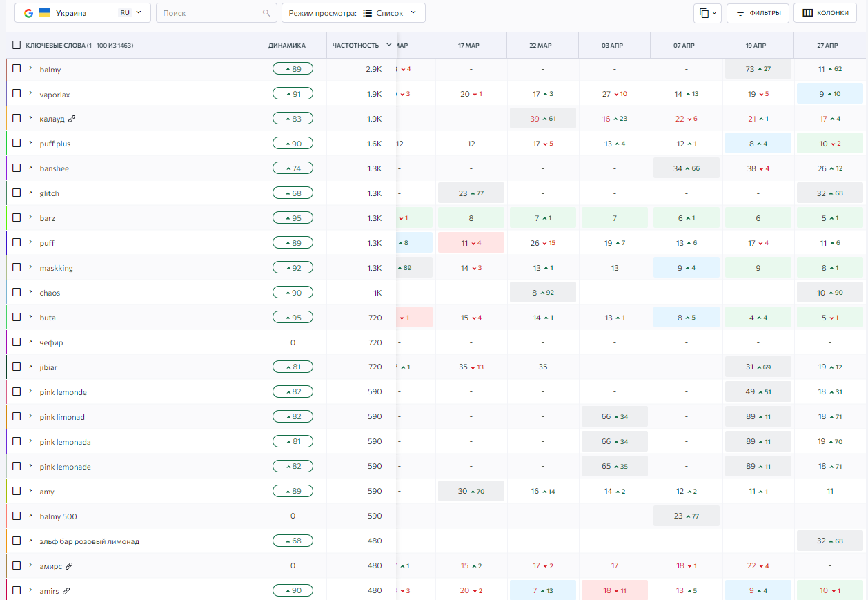Open the Украина region dropdown

[x=83, y=13]
